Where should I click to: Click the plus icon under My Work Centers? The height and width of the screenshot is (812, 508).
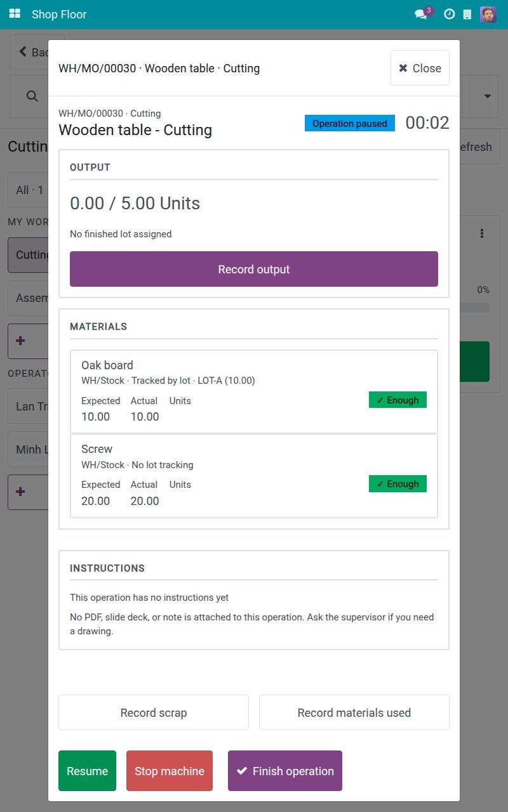point(20,341)
